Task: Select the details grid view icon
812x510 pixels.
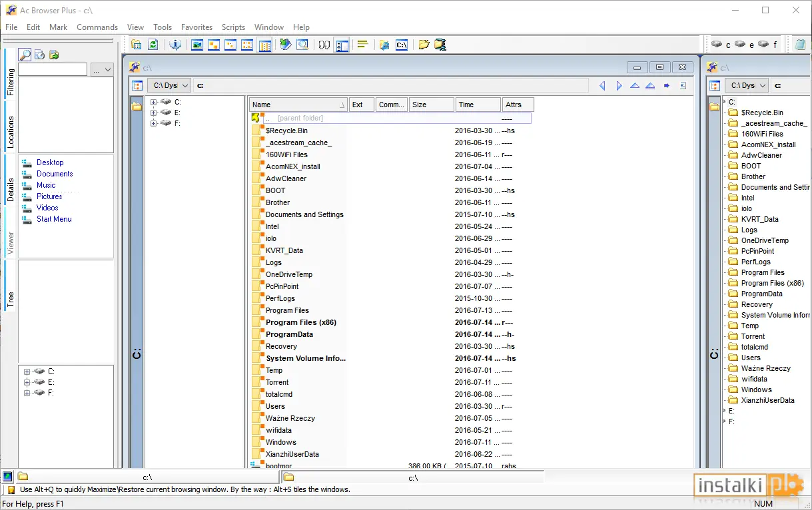Action: pos(264,45)
